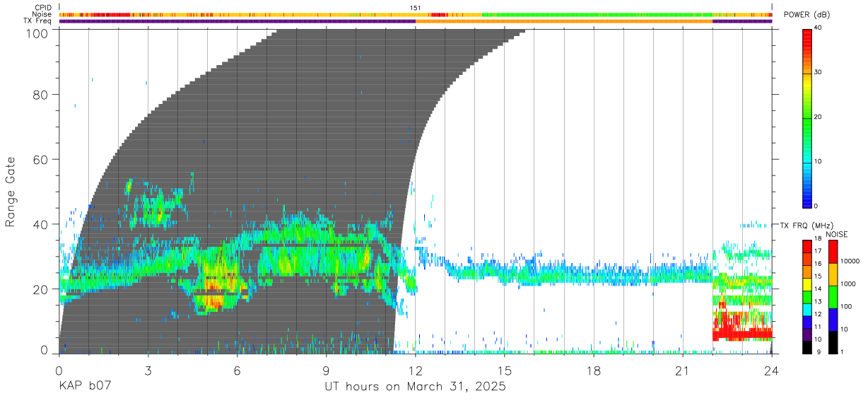The image size is (868, 401).
Task: Click hour 6 on the UT time axis
Action: tap(237, 371)
